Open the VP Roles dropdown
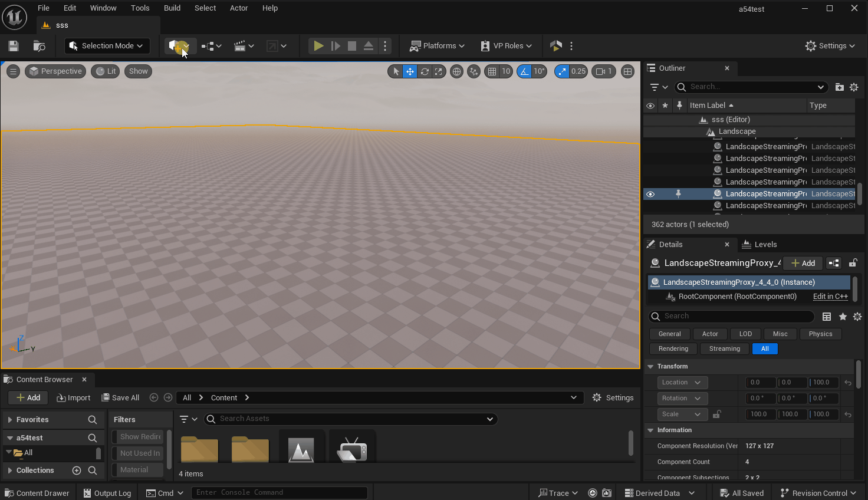 pyautogui.click(x=506, y=46)
